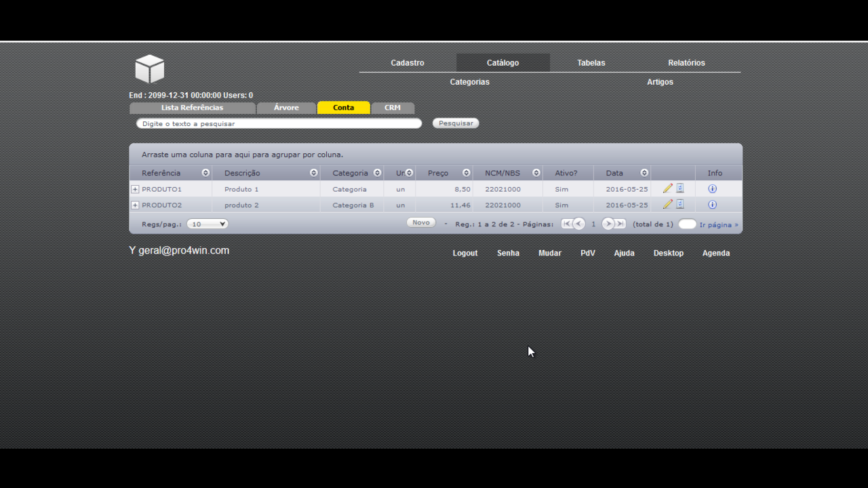Open the Relatórios menu
Screen dimensions: 868x488
click(686, 63)
